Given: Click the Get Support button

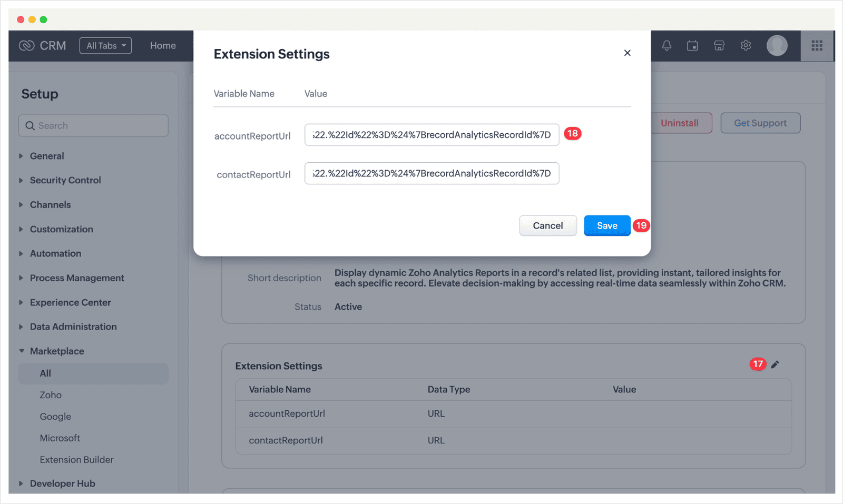Looking at the screenshot, I should pos(760,123).
